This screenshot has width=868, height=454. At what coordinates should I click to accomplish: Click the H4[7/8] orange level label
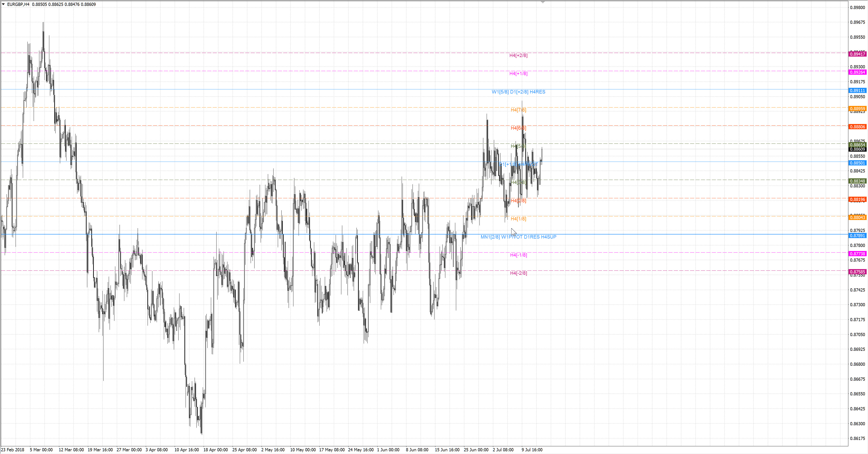518,110
